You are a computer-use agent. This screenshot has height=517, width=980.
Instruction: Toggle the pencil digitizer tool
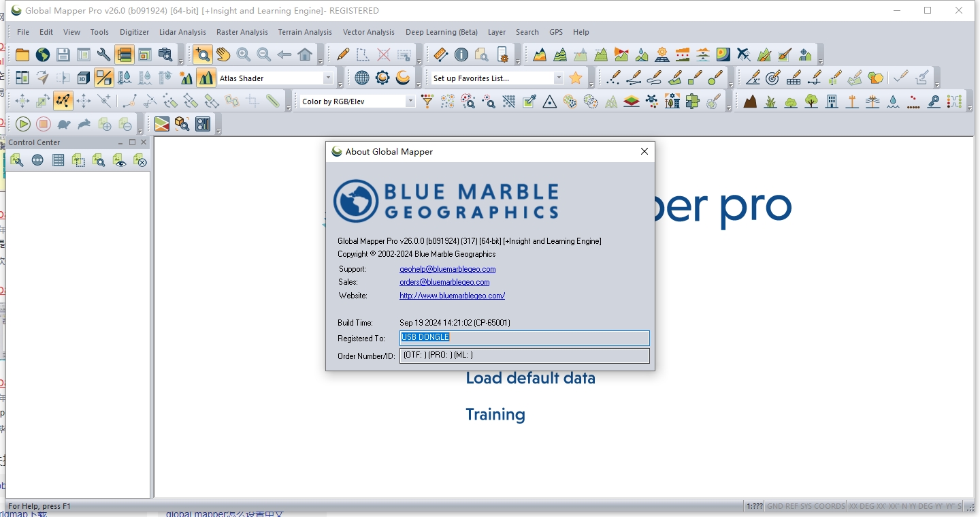click(344, 55)
